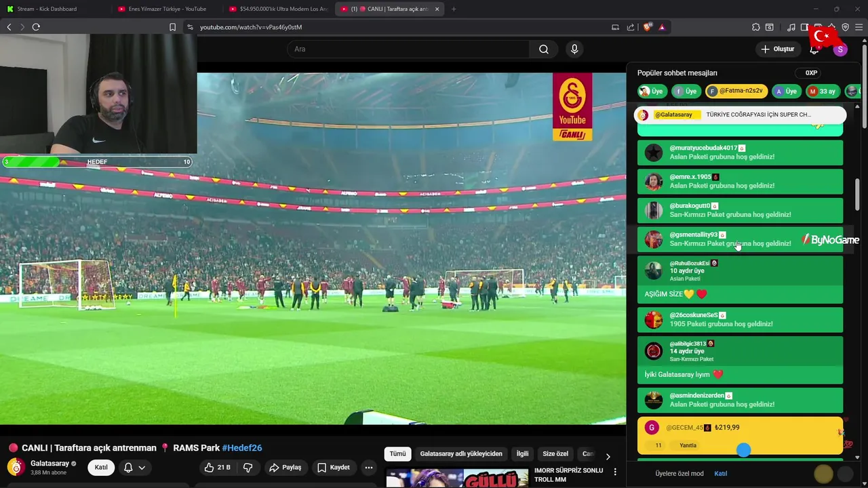Open the @Fatma-n2s2v super chat chip
Screen dimensions: 868x488
coord(736,91)
